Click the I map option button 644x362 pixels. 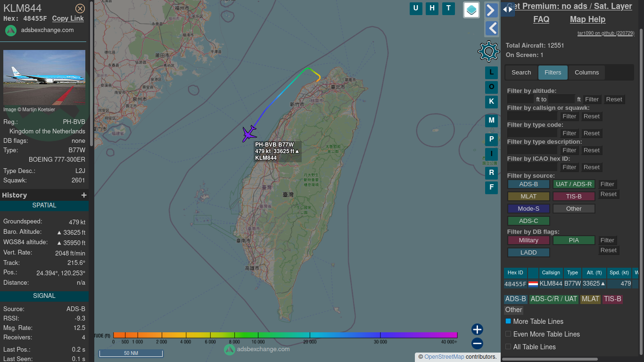pyautogui.click(x=491, y=154)
